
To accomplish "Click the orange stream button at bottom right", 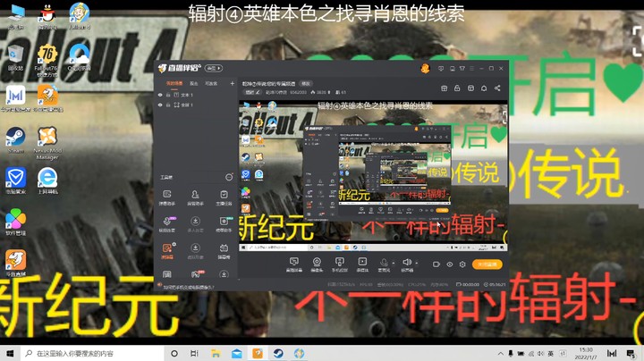I will point(487,264).
